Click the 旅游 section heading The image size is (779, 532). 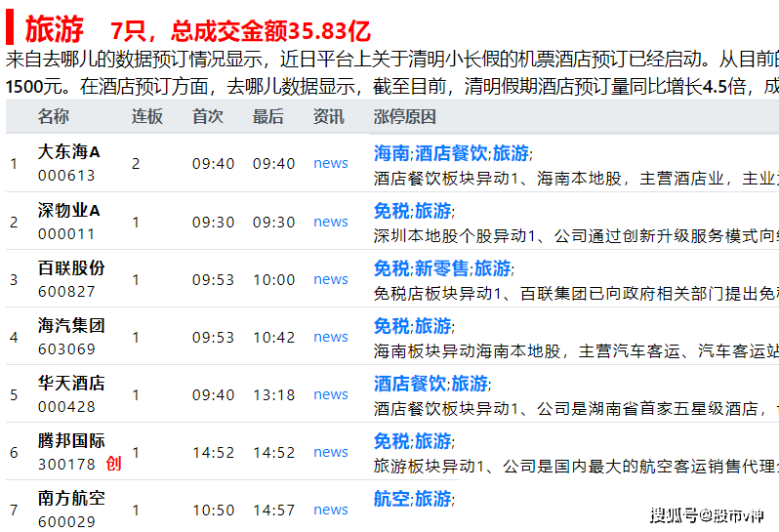(x=54, y=29)
